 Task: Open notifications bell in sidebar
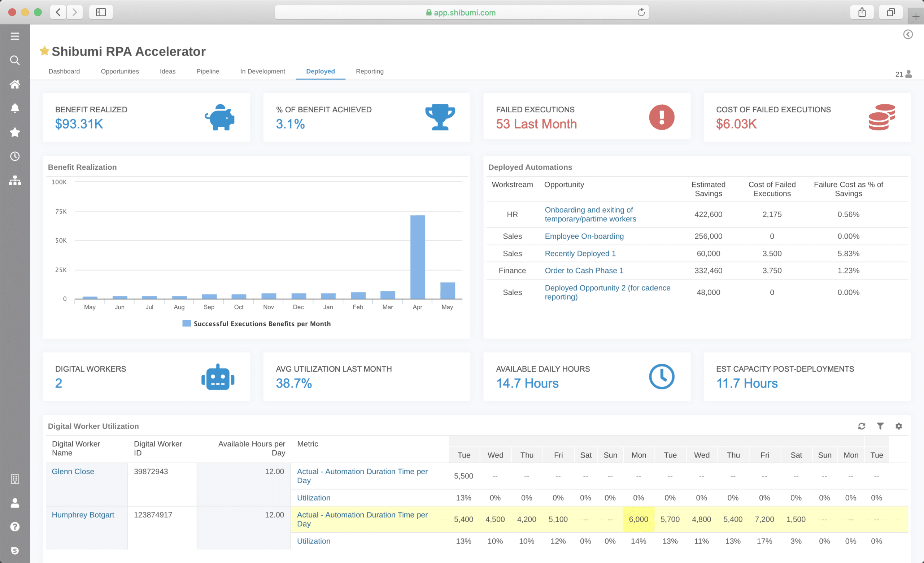click(15, 108)
